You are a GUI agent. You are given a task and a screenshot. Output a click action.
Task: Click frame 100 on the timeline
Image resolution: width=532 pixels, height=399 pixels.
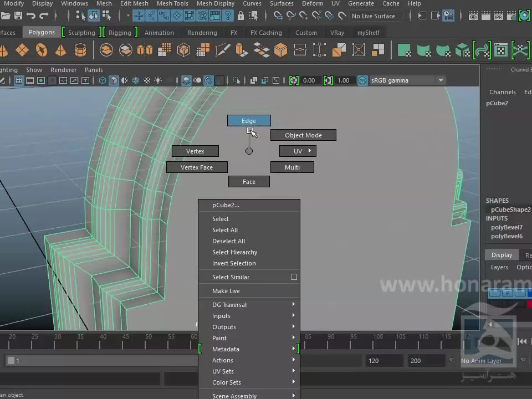(373, 342)
